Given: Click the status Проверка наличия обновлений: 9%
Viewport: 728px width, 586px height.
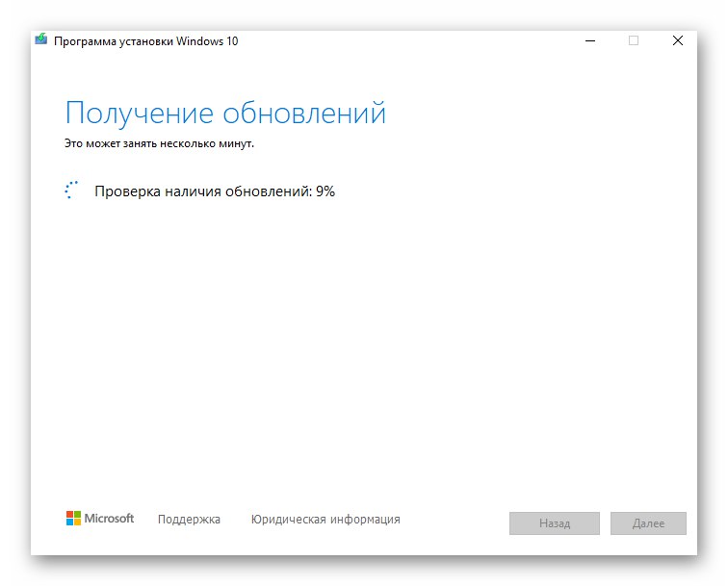Looking at the screenshot, I should pos(215,191).
